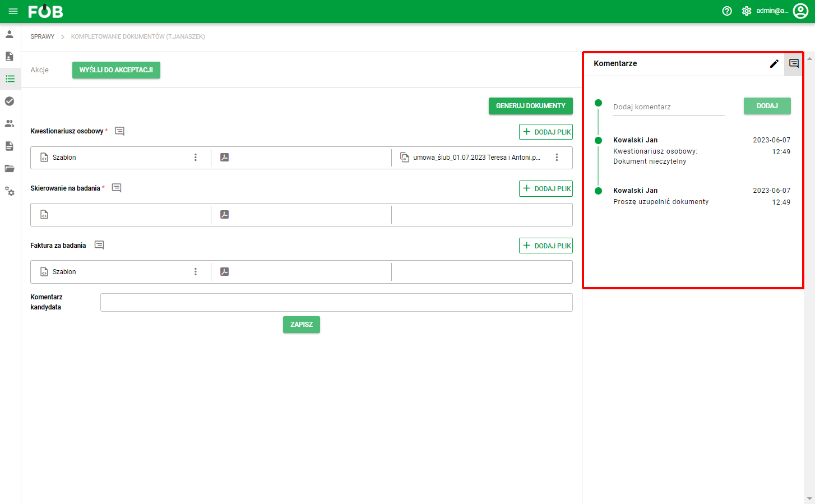Open the help question mark icon

point(727,11)
